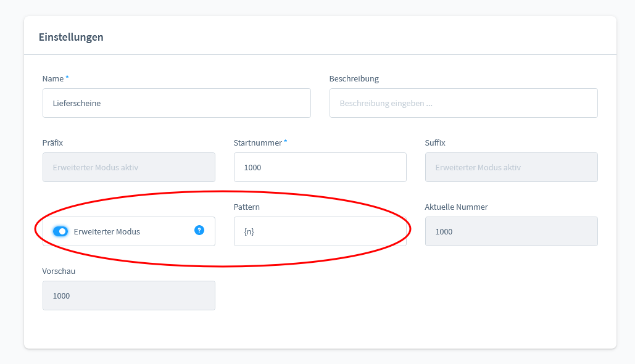Click the Aktuelle Nummer read-only field
635x364 pixels.
511,231
